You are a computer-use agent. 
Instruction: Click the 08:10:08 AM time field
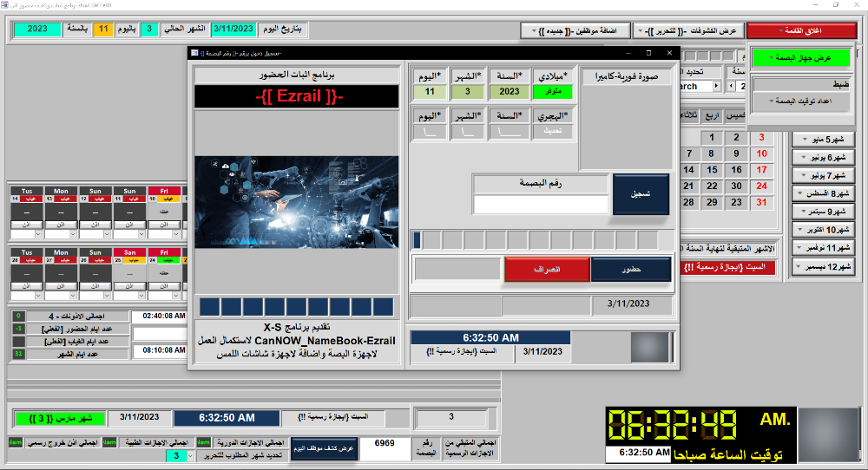160,350
